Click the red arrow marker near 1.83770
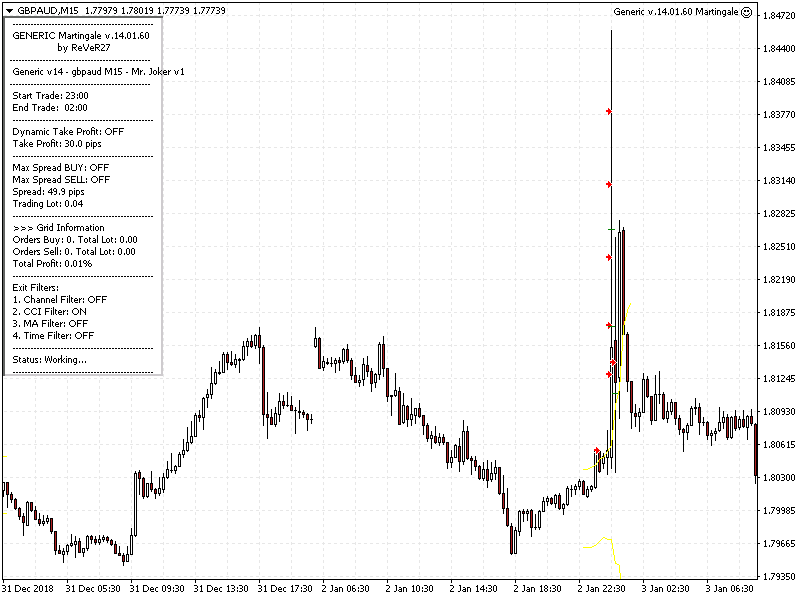 point(609,111)
